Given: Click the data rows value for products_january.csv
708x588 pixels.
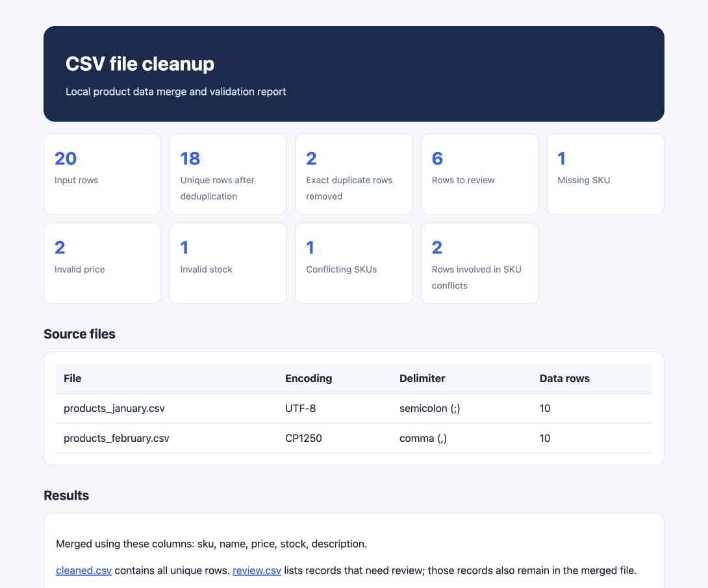Looking at the screenshot, I should pyautogui.click(x=545, y=409).
